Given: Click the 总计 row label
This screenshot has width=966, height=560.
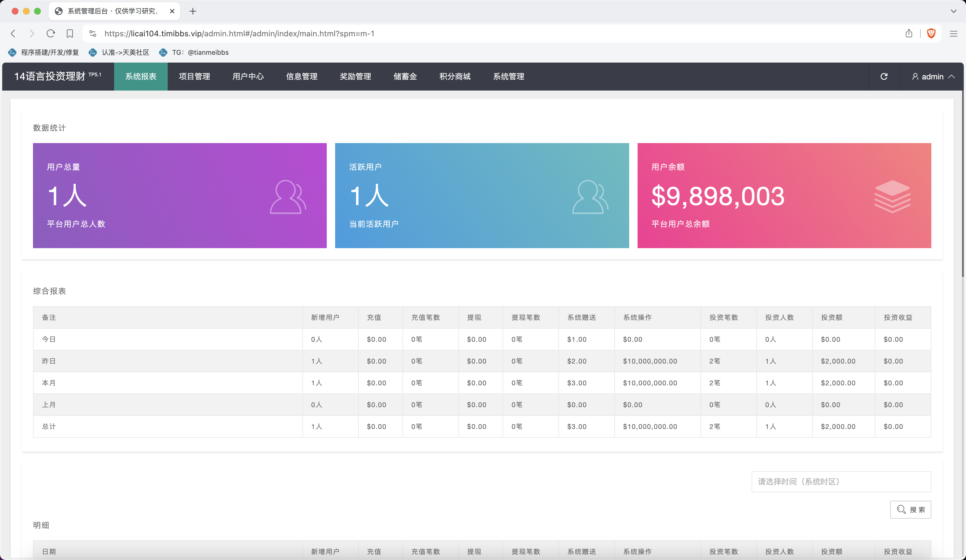Looking at the screenshot, I should (x=49, y=427).
